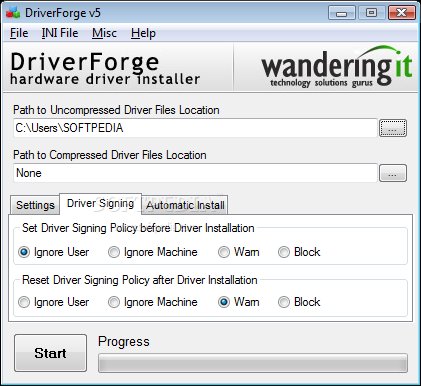This screenshot has height=386, width=421.
Task: Close the DriverForge window
Action: [x=402, y=13]
